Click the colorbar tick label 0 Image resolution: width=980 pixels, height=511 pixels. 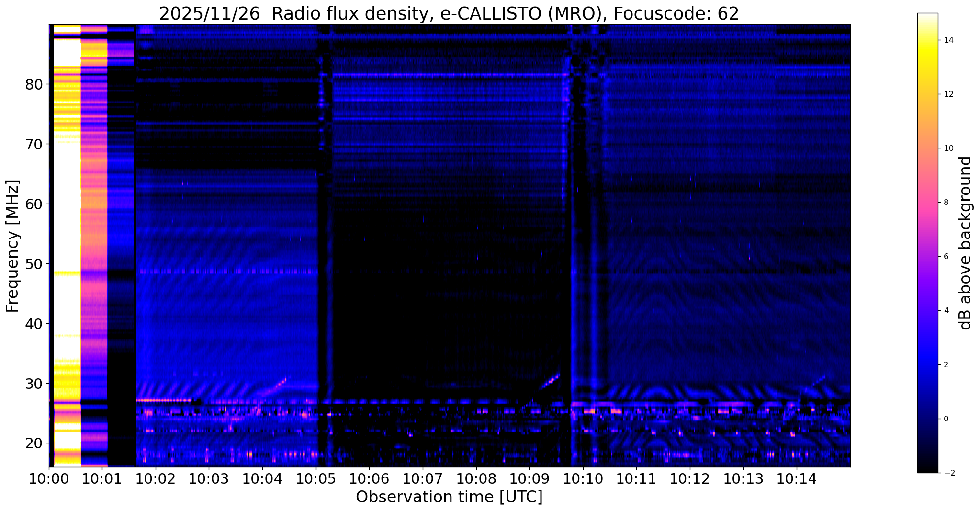click(x=946, y=419)
